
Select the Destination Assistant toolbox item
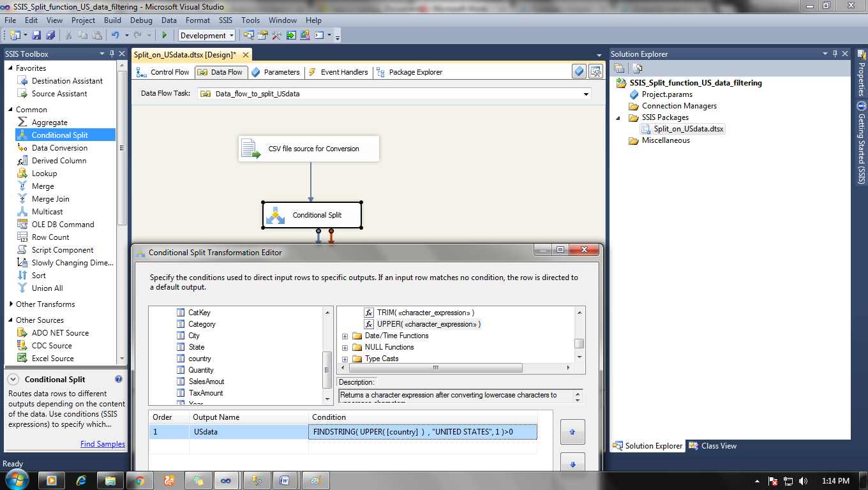[67, 80]
